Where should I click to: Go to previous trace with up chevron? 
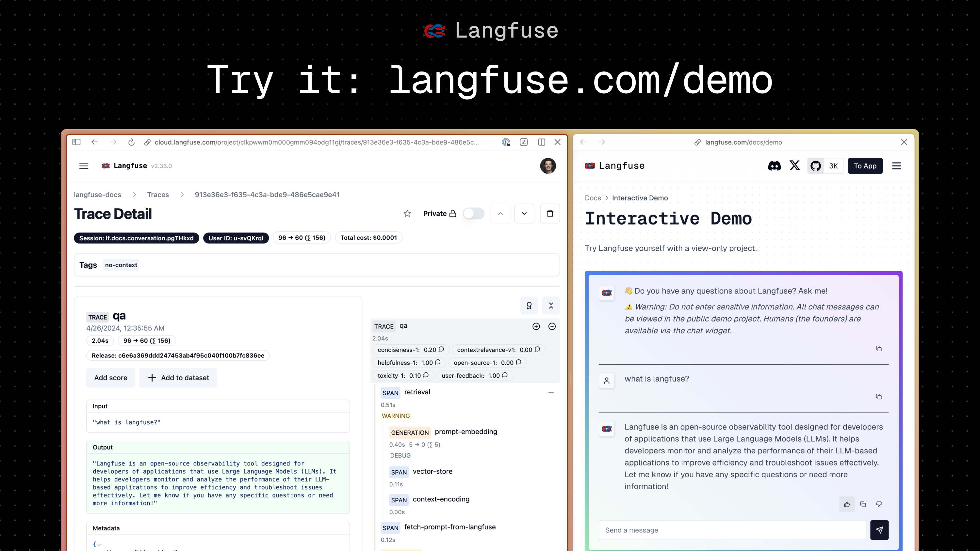(x=500, y=214)
